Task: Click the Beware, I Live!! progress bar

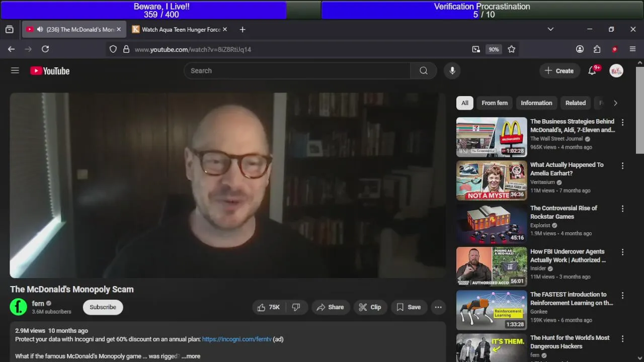Action: click(x=162, y=10)
